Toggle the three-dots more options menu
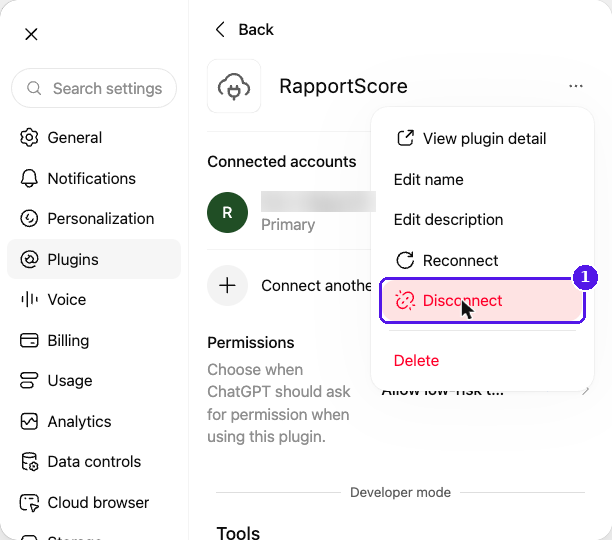The width and height of the screenshot is (612, 540). pyautogui.click(x=576, y=86)
